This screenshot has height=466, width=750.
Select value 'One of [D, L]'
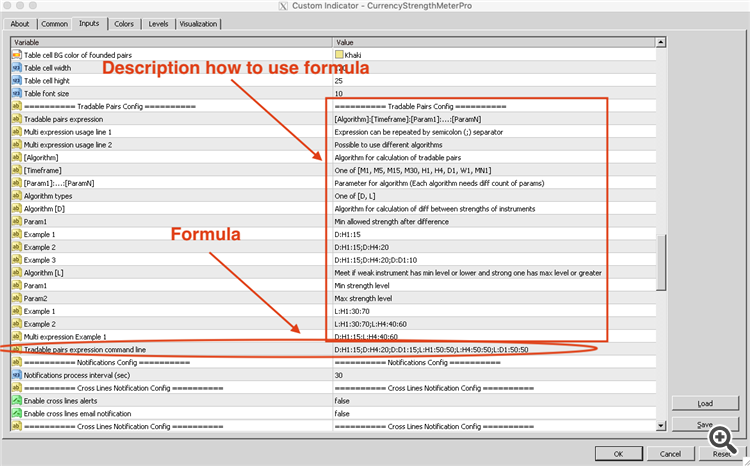click(x=355, y=196)
